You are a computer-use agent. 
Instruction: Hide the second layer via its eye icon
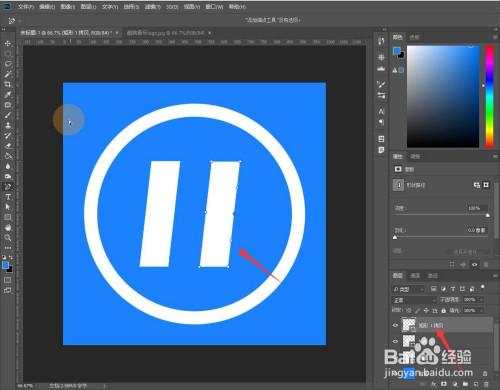click(395, 341)
